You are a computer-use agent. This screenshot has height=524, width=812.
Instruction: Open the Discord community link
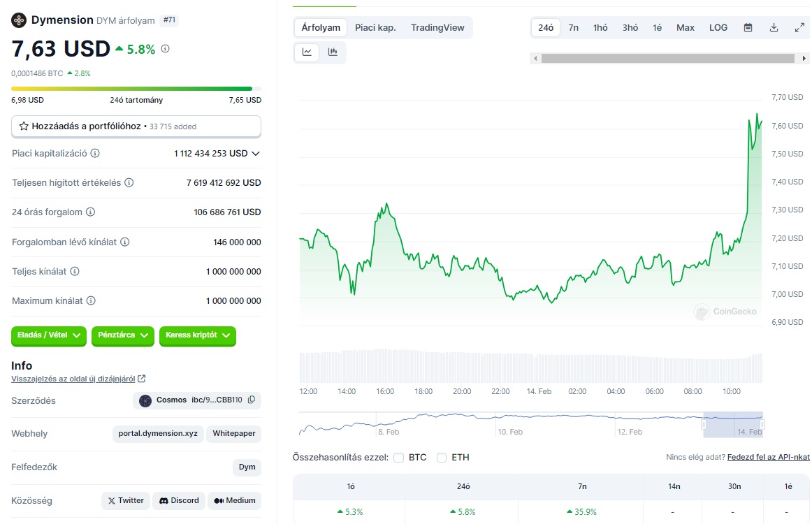(x=179, y=500)
